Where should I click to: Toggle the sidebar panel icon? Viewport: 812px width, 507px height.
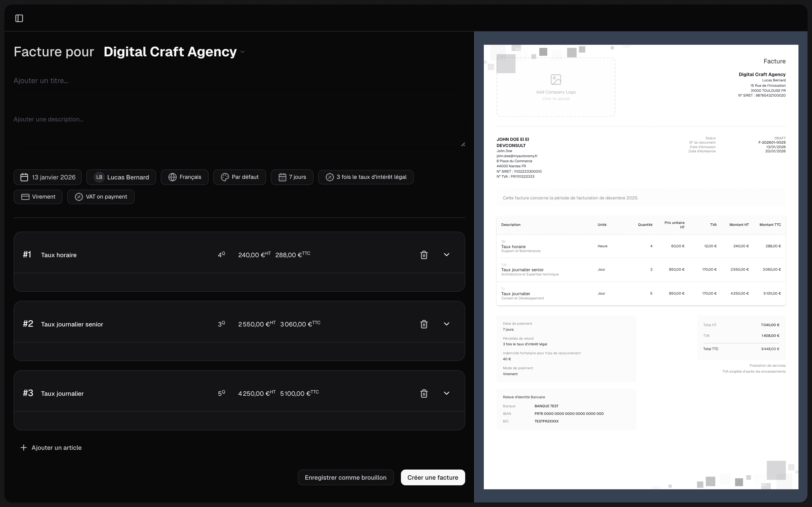(x=19, y=18)
